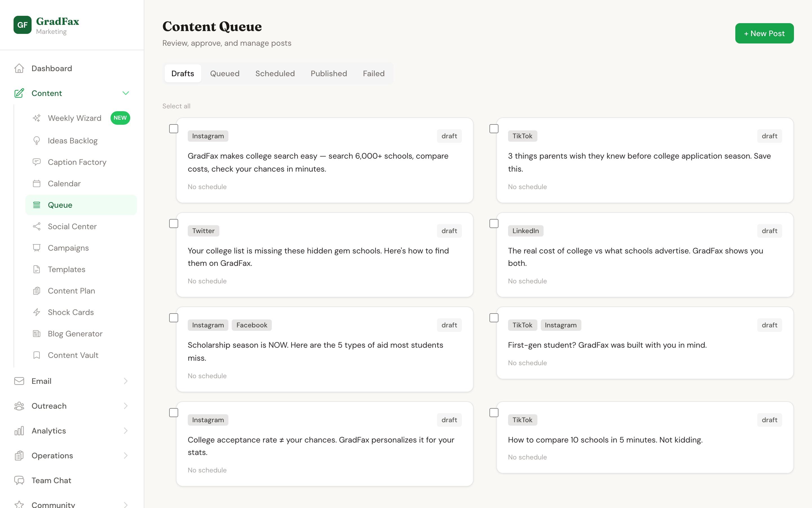The width and height of the screenshot is (812, 508).
Task: Open Dashboard via its home icon
Action: (19, 69)
